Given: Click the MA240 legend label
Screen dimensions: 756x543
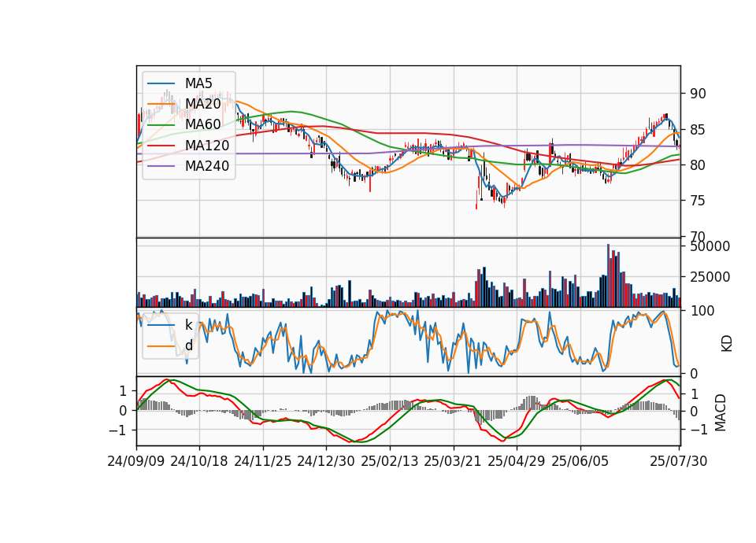Looking at the screenshot, I should [207, 166].
